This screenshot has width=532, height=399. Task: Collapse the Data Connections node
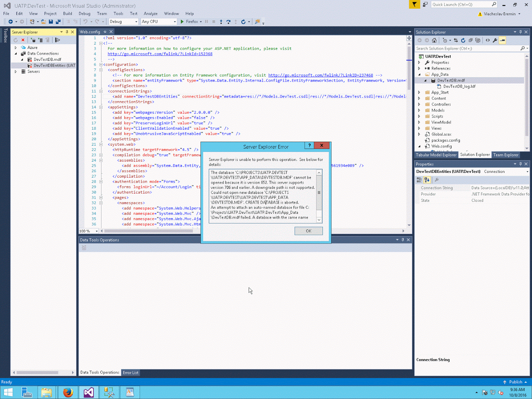[16, 54]
